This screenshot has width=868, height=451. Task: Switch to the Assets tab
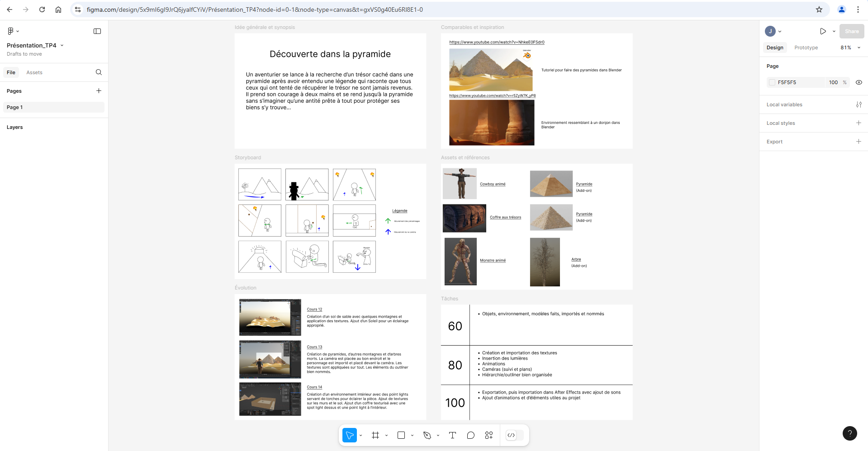click(34, 72)
